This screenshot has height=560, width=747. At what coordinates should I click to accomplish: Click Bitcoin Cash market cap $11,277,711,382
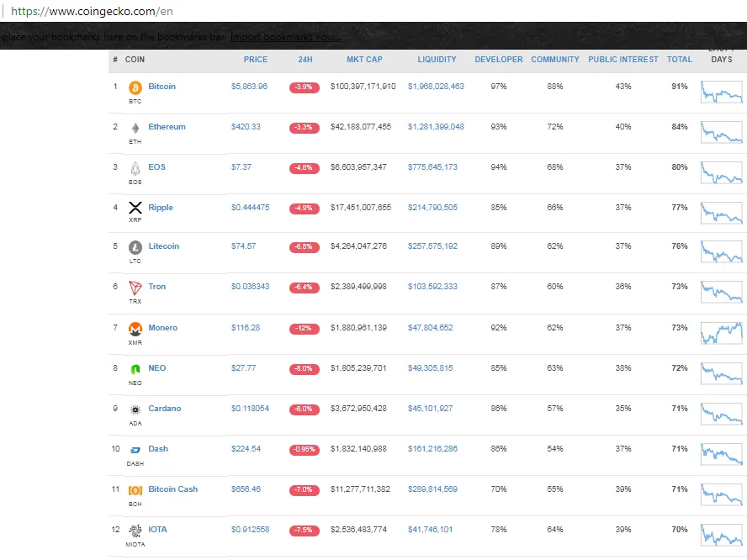[x=360, y=489]
